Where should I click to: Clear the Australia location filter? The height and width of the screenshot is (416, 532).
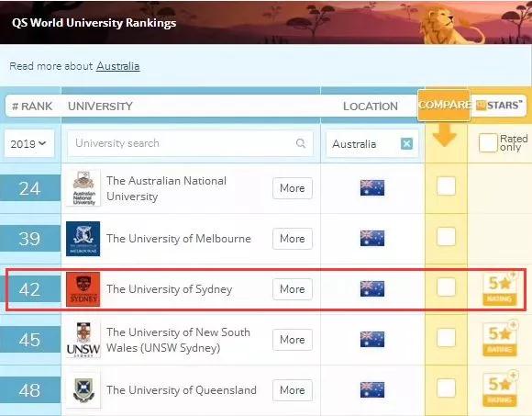406,143
